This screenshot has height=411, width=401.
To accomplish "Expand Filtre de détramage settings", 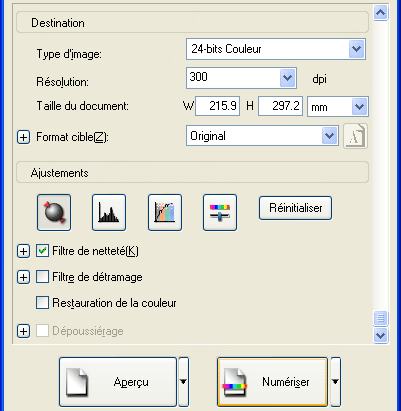I will 23,277.
